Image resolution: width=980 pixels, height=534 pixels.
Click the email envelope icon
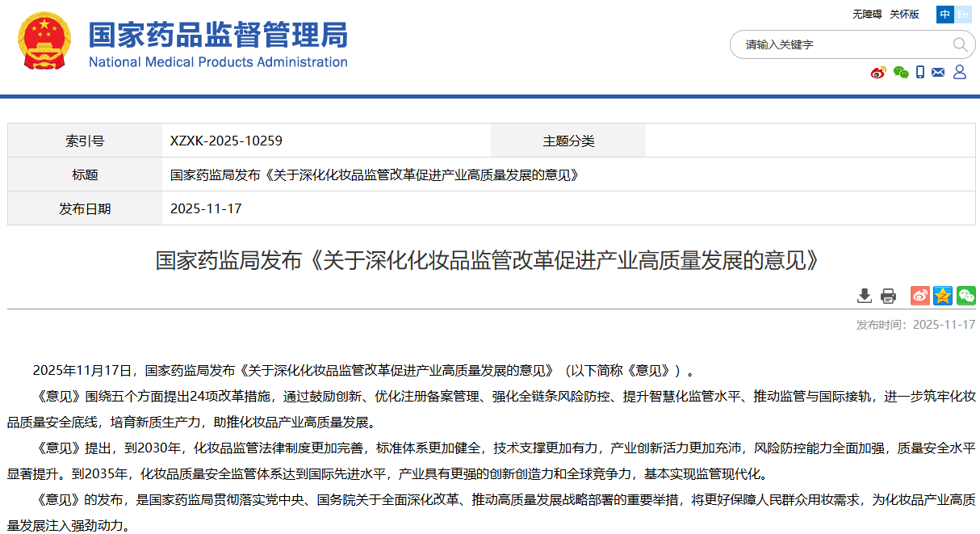click(x=938, y=73)
